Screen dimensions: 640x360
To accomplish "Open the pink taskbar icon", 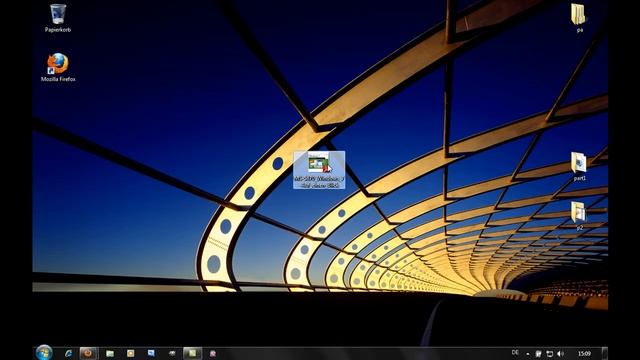I will pos(213,353).
